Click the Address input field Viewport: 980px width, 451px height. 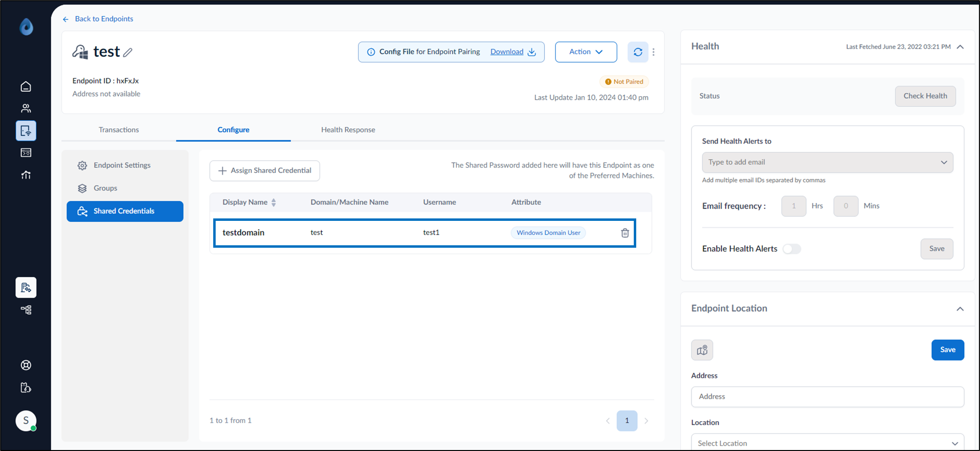(x=827, y=397)
